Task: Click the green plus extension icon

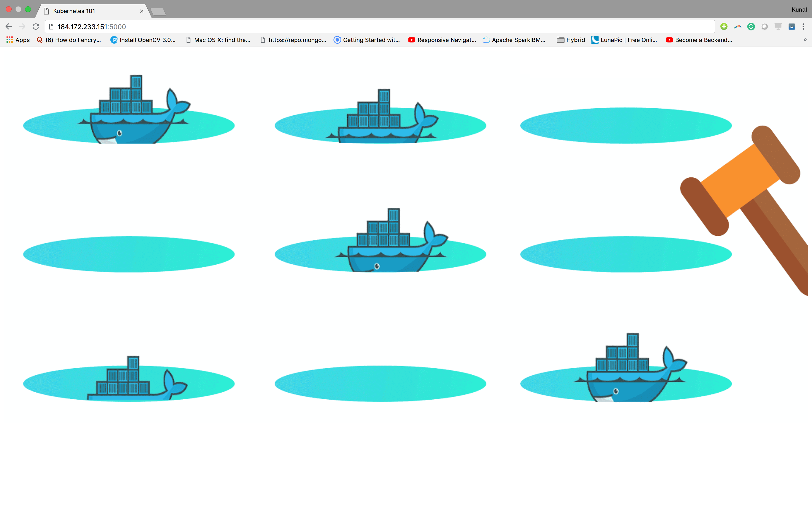Action: pos(724,27)
